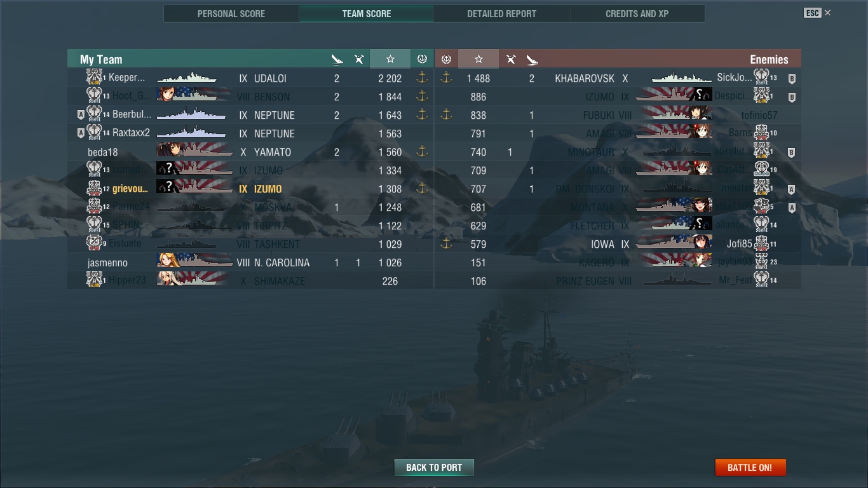The width and height of the screenshot is (868, 488).
Task: Sort Enemies by ships destroyed icon
Action: [x=532, y=59]
